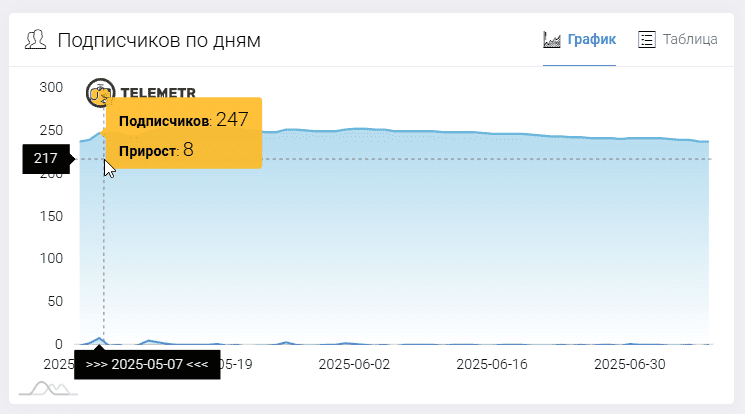The width and height of the screenshot is (745, 414).
Task: Click the 150 y-axis label
Action: [51, 216]
